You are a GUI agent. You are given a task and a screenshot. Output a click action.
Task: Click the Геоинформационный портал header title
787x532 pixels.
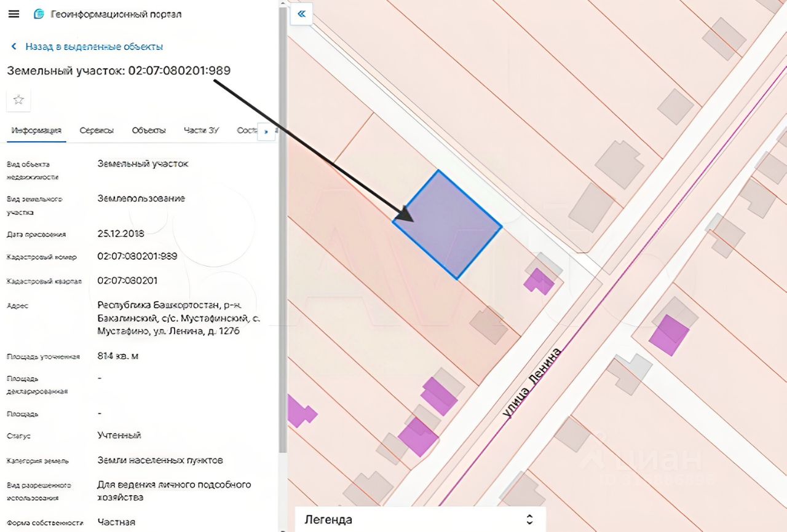click(x=116, y=14)
